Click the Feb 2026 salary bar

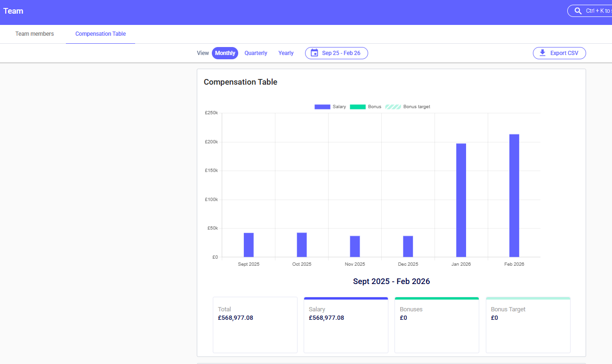514,195
